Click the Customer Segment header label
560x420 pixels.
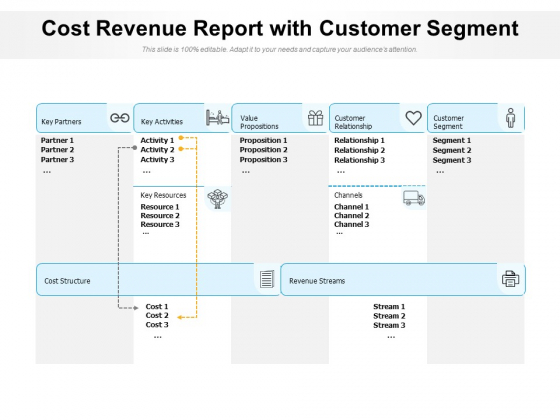click(448, 122)
